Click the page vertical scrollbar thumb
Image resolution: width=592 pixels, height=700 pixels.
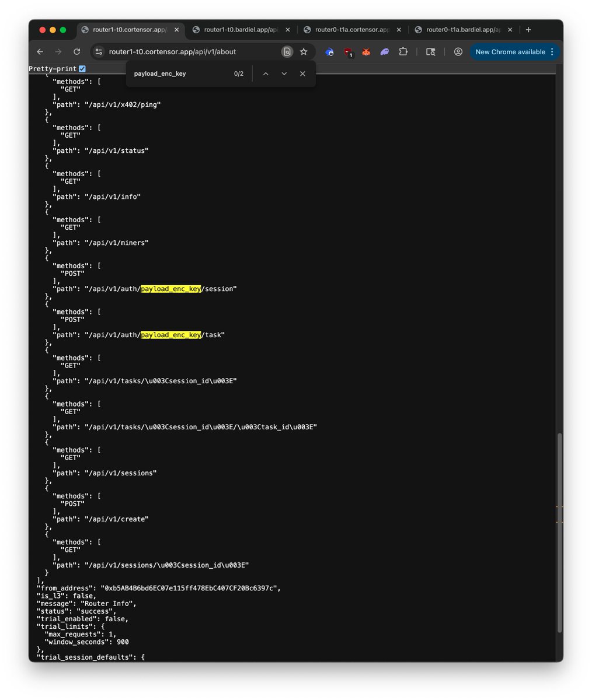pos(559,533)
